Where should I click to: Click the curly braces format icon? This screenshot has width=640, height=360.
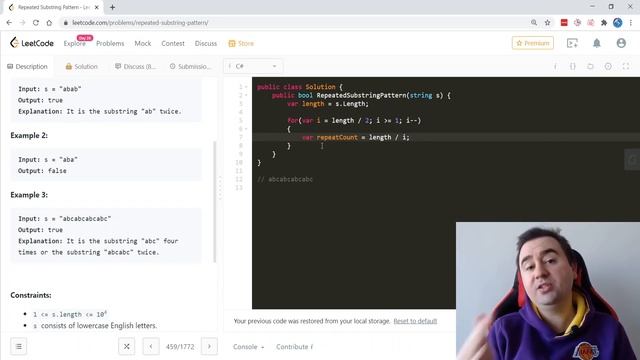click(x=573, y=67)
